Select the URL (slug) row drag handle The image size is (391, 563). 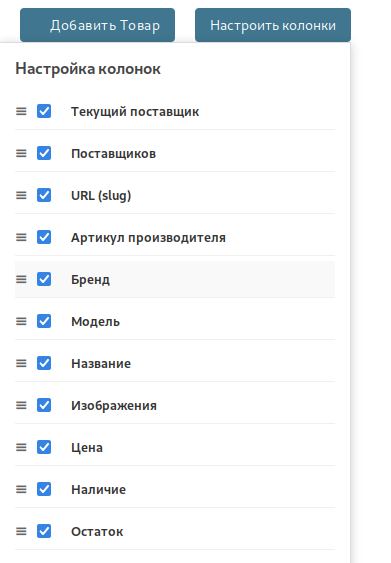21,195
